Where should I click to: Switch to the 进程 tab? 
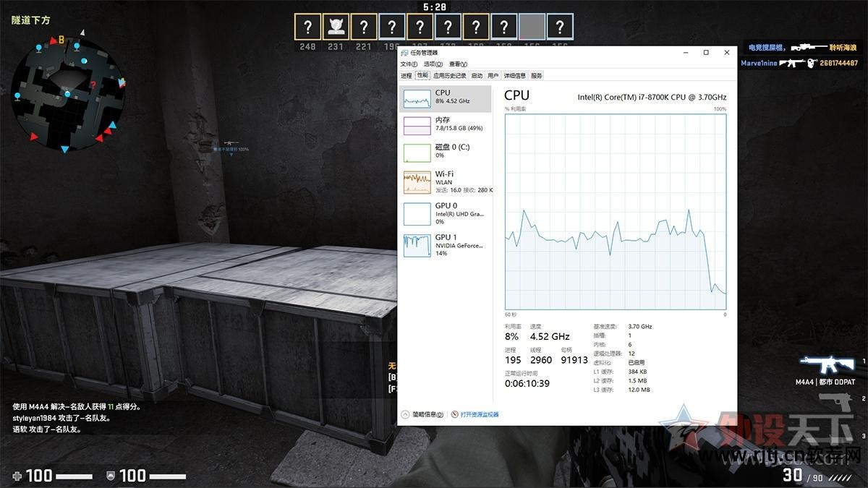pyautogui.click(x=406, y=75)
